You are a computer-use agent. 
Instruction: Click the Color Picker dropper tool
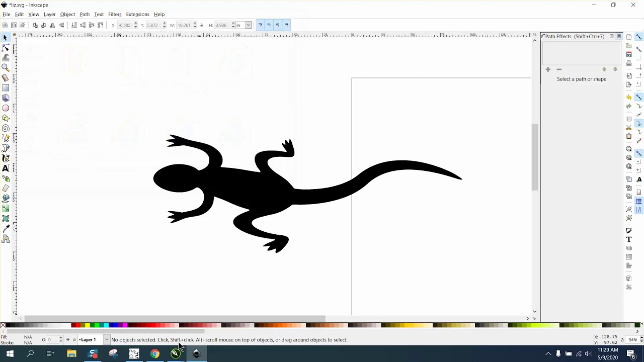pyautogui.click(x=6, y=229)
